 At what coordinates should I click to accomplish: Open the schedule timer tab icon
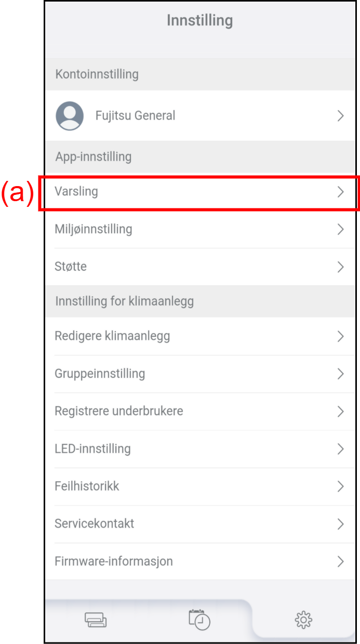coord(199,620)
